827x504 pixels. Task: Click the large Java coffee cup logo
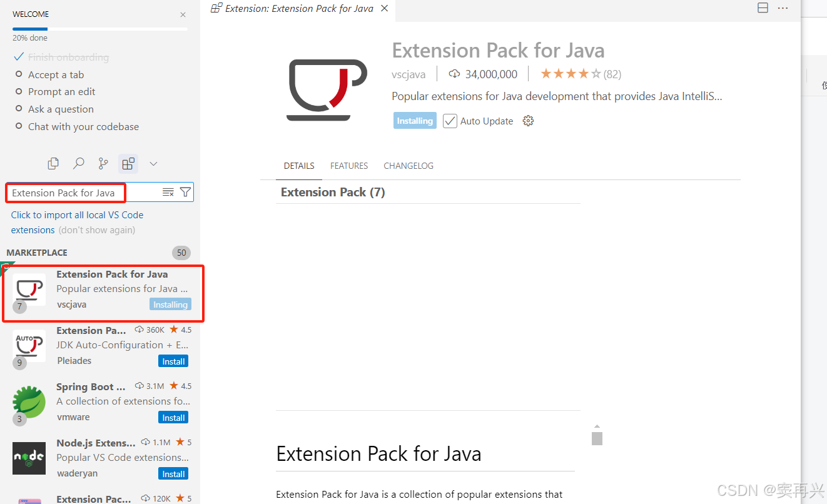click(x=327, y=89)
